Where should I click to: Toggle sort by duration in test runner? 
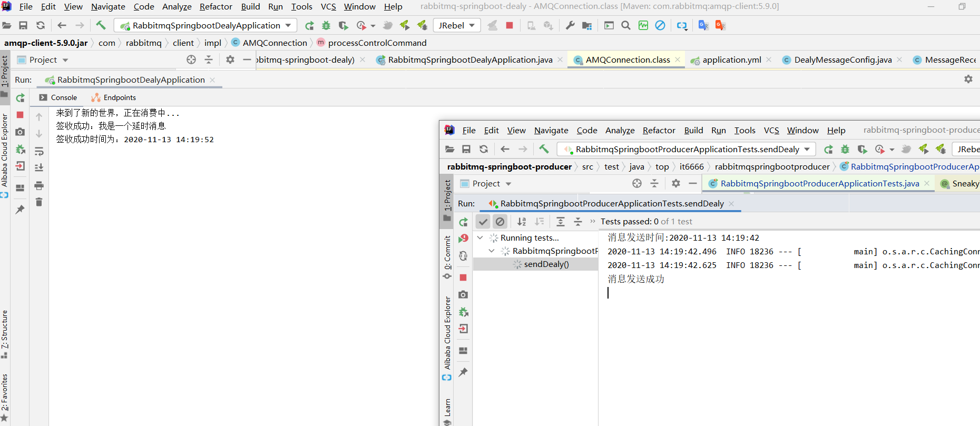[540, 222]
